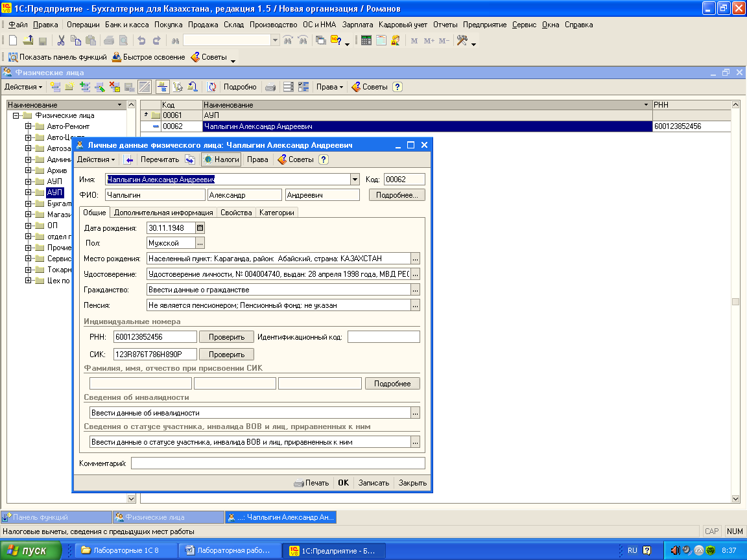The height and width of the screenshot is (560, 747).
Task: Open calendar picker for Дата рождения
Action: (x=200, y=228)
